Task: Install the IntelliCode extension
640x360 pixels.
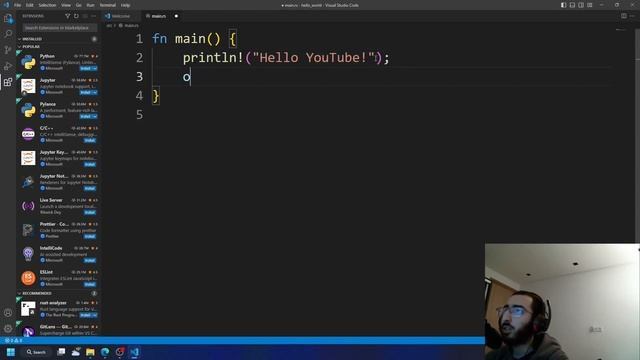Action: [90, 260]
